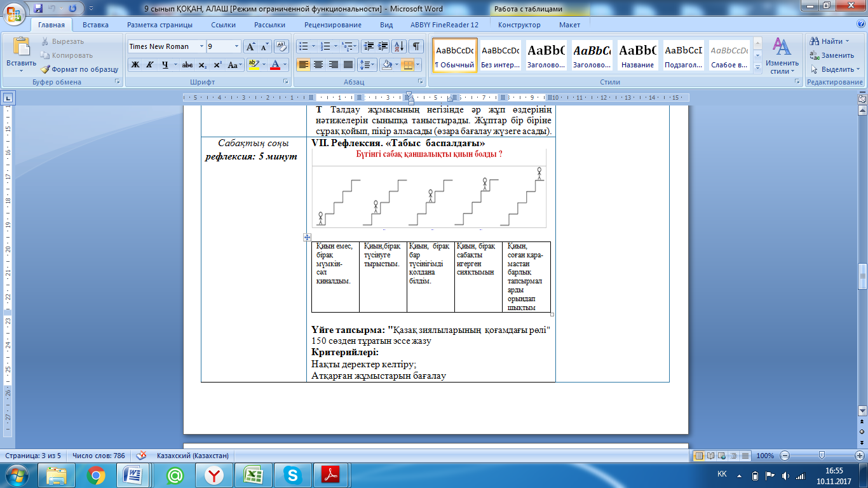The height and width of the screenshot is (488, 868).
Task: Open Yandex browser from the taskbar
Action: tap(214, 475)
